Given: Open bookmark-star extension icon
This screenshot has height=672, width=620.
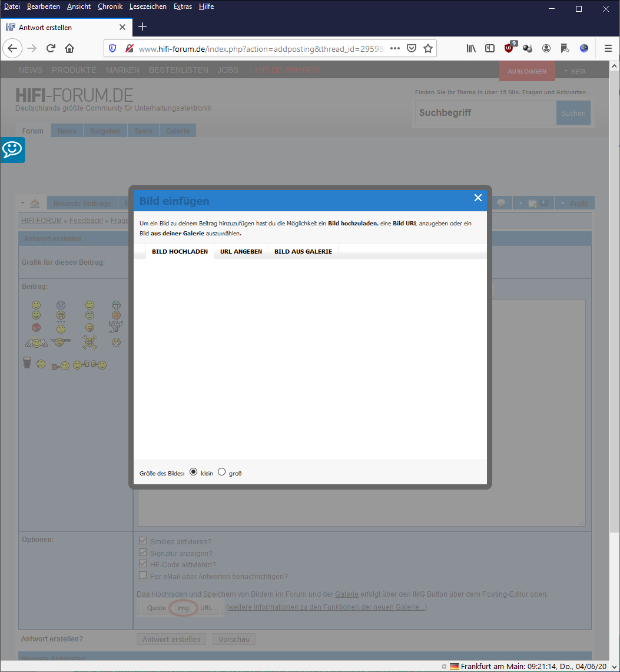Looking at the screenshot, I should coord(565,48).
